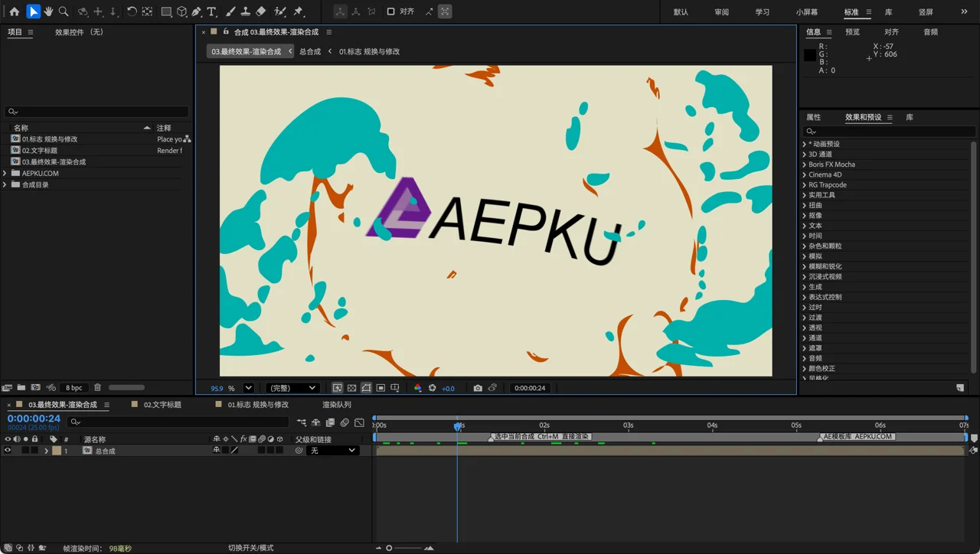Switch to 01.标志 规换与修改 timeline tab
Image resolution: width=980 pixels, height=554 pixels.
(x=258, y=405)
